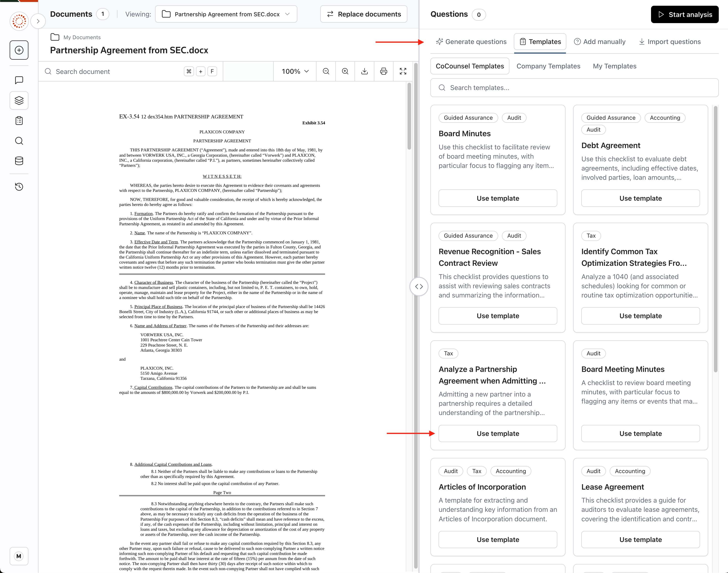Enter fullscreen view using the expand icon
The height and width of the screenshot is (573, 728).
click(403, 71)
